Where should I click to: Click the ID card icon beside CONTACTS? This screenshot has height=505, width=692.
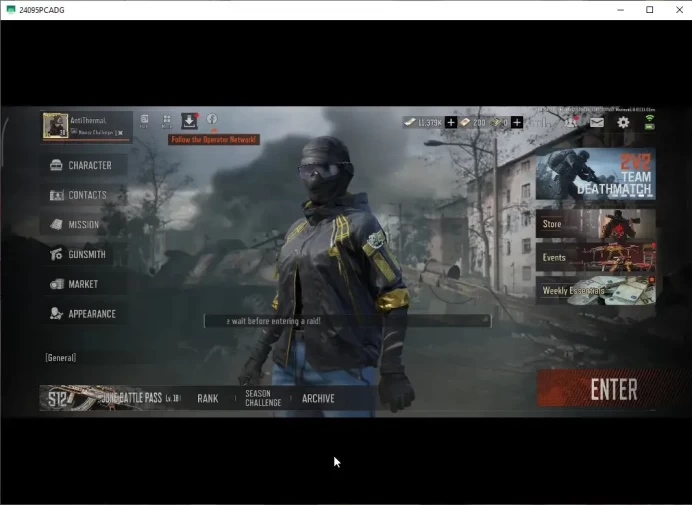56,195
